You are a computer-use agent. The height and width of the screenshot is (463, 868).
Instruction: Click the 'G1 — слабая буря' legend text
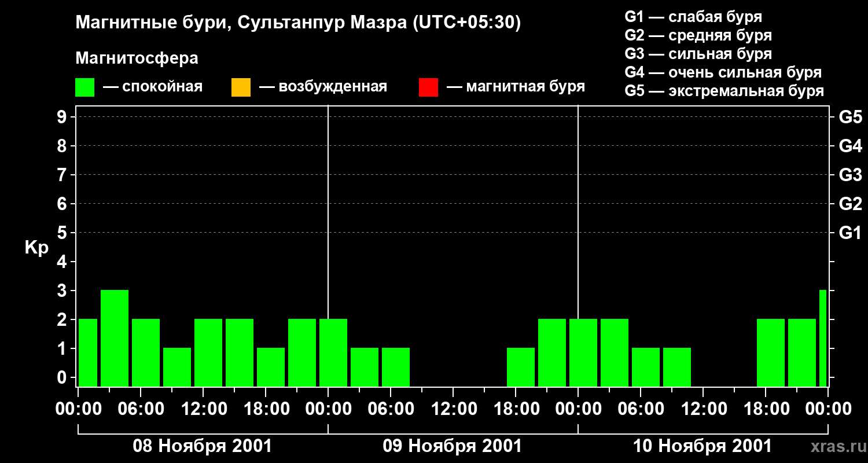tap(693, 17)
